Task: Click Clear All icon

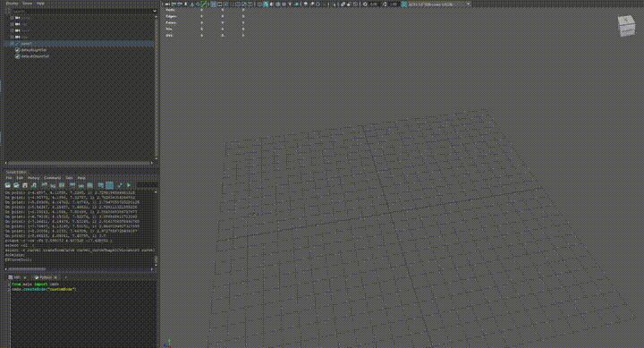Action: click(62, 185)
